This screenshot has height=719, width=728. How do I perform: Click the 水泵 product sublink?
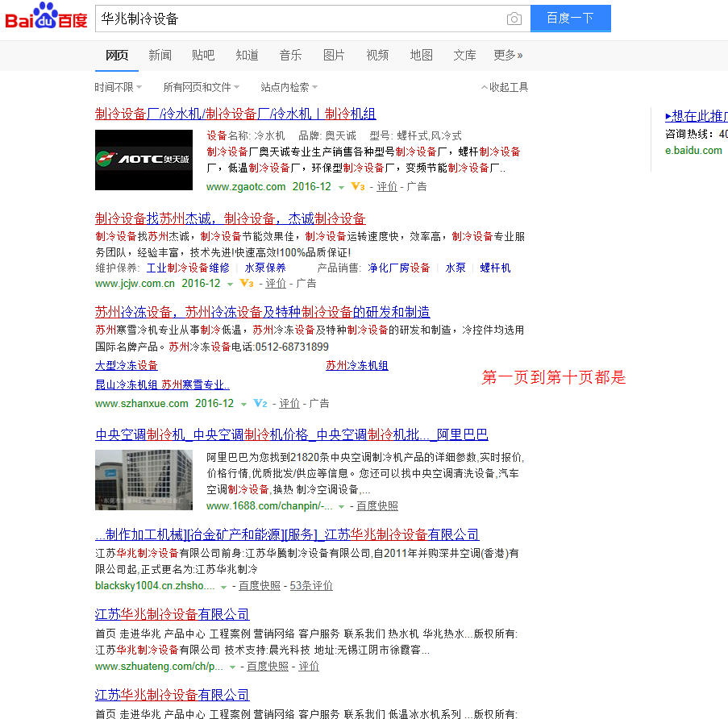point(456,268)
